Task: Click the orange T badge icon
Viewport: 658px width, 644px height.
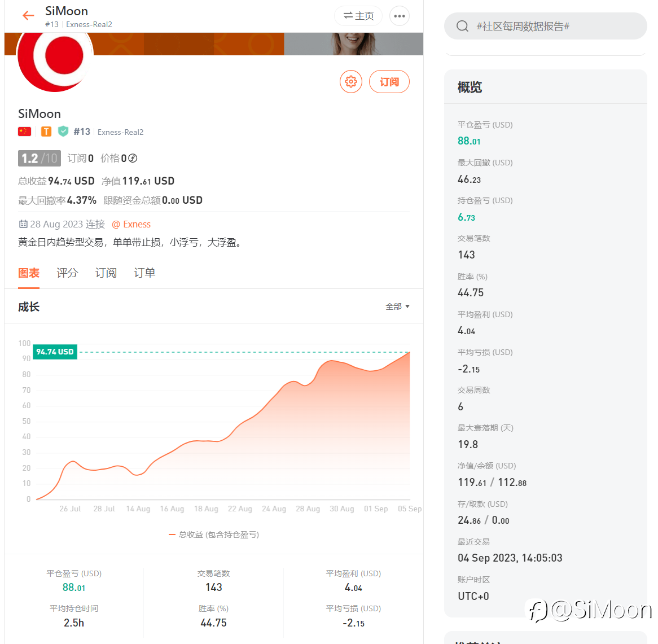Action: (x=46, y=132)
